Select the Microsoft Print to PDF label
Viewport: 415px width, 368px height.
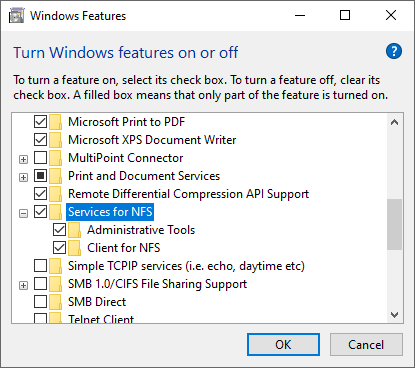[x=126, y=122]
